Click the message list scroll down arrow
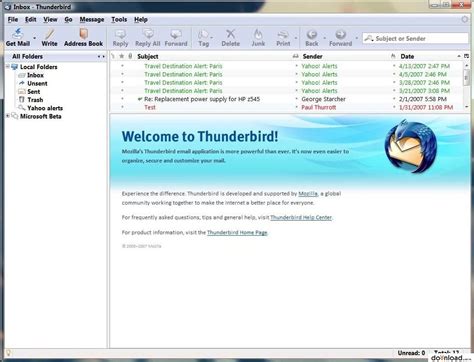The width and height of the screenshot is (474, 362). 466,107
